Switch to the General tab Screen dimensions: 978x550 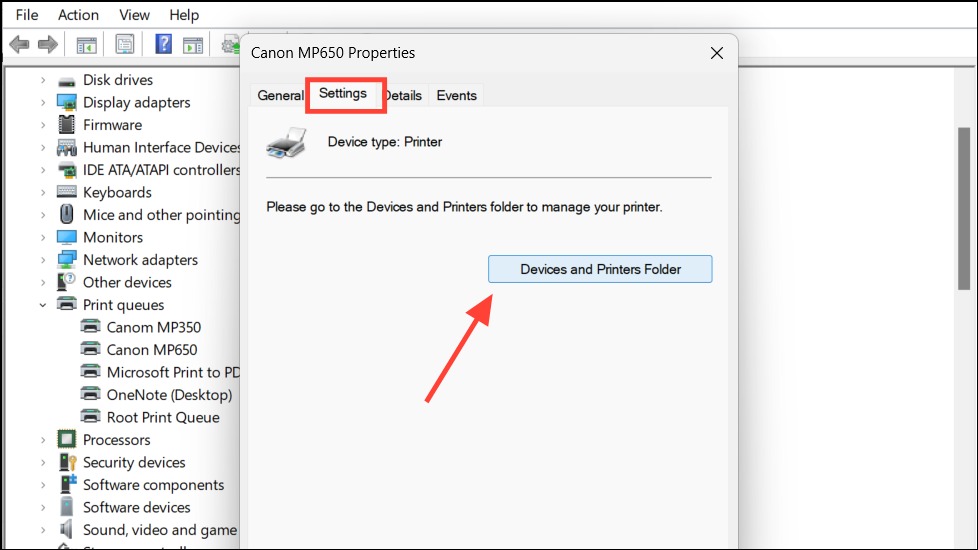(x=280, y=95)
